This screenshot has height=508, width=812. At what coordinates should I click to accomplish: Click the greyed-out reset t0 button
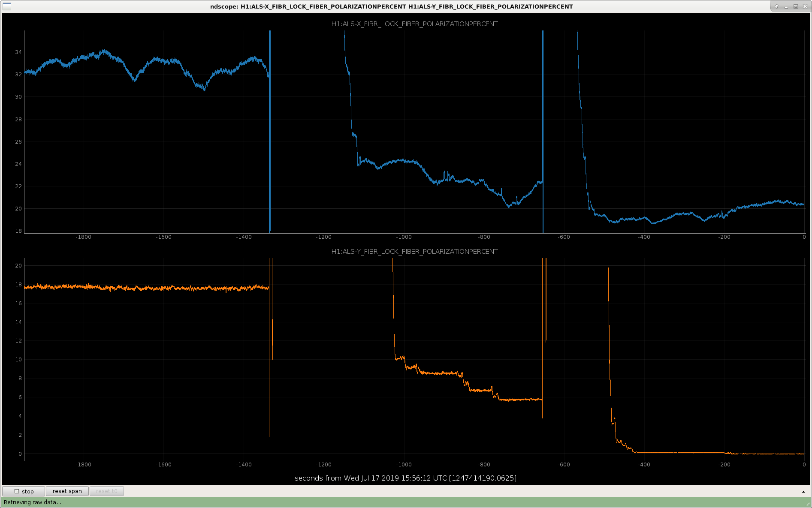(107, 491)
